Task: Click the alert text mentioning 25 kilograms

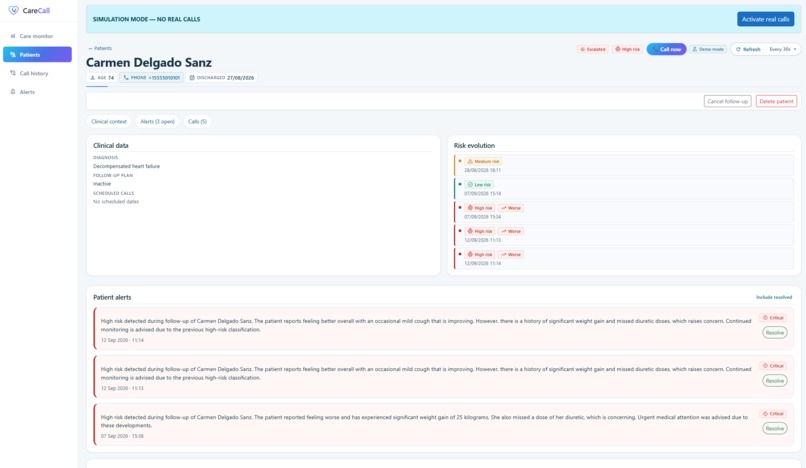Action: 424,421
